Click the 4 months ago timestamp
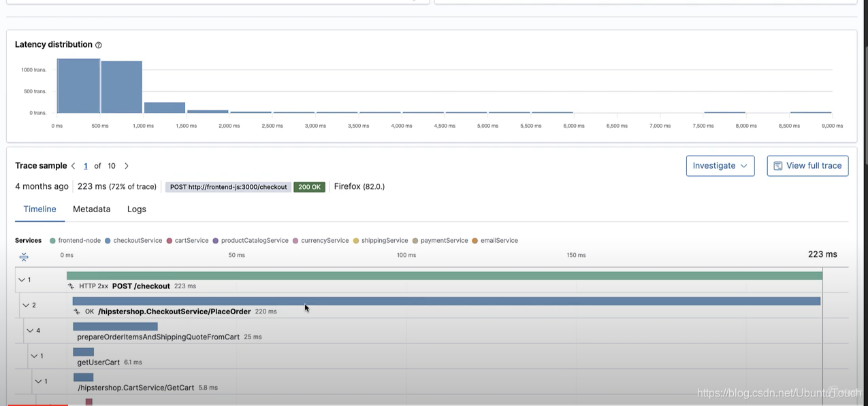The height and width of the screenshot is (406, 868). [x=42, y=186]
